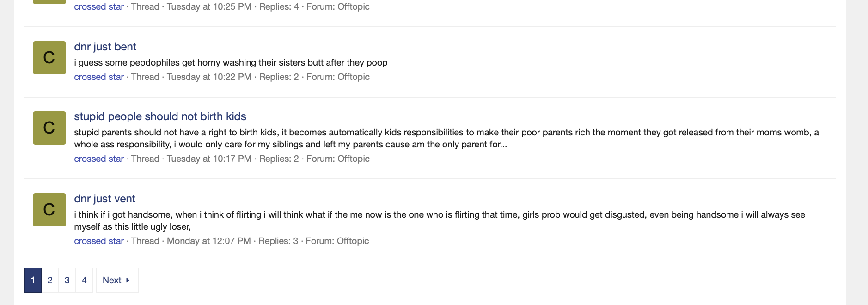Click crossed star under "stupid people should not birth kids"
This screenshot has width=868, height=305.
[99, 159]
